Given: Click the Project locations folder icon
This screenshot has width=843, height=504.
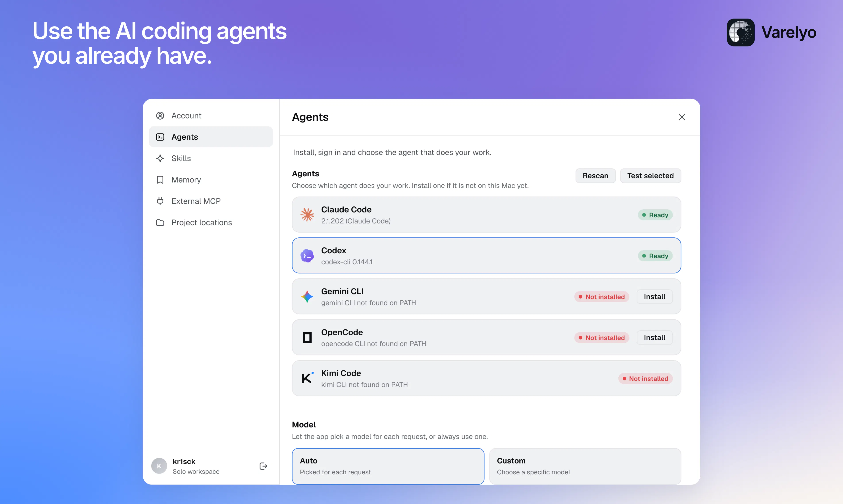Looking at the screenshot, I should pyautogui.click(x=160, y=222).
